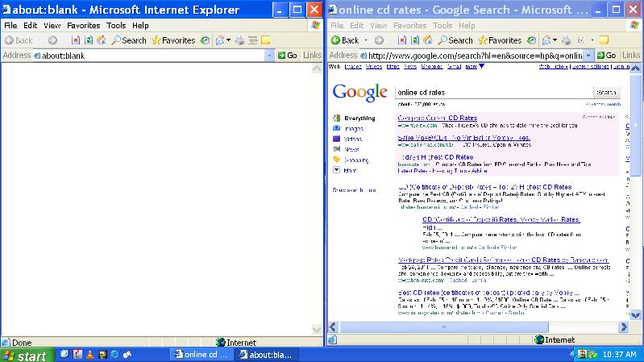Open View menu in the about:blank window
The width and height of the screenshot is (644, 362).
pos(52,26)
